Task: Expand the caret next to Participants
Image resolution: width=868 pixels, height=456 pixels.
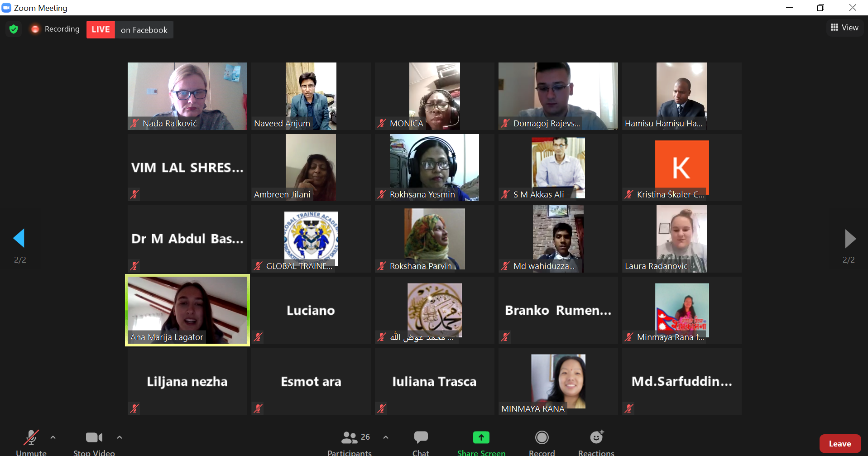Action: [x=386, y=437]
